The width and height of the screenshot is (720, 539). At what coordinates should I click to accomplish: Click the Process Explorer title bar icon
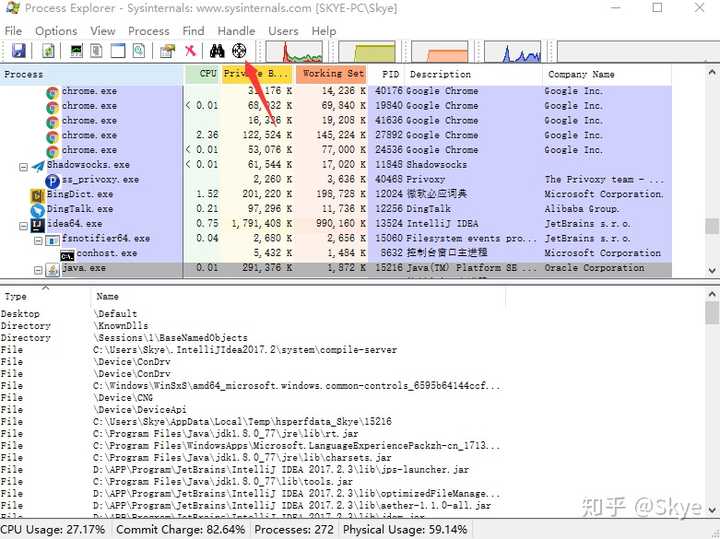tap(13, 8)
